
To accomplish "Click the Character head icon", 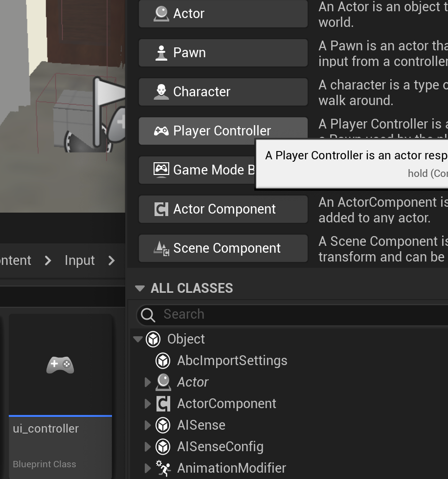I will click(x=161, y=92).
